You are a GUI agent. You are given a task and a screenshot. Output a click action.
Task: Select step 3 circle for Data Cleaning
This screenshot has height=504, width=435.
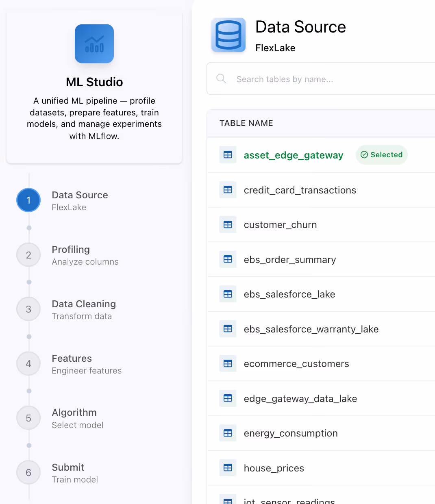28,309
